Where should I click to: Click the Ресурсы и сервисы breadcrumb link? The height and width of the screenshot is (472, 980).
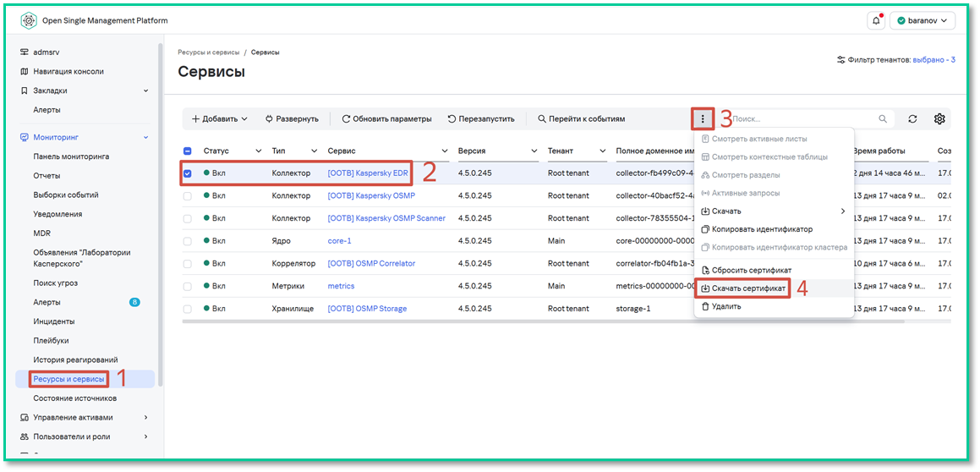(209, 52)
